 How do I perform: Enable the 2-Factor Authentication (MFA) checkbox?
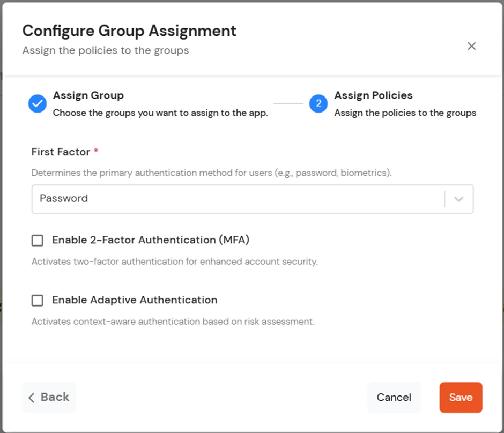37,240
